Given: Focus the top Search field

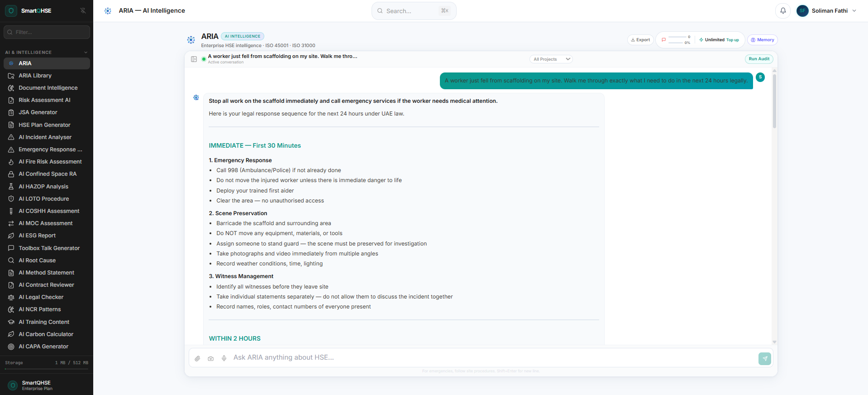Looking at the screenshot, I should click(x=414, y=11).
